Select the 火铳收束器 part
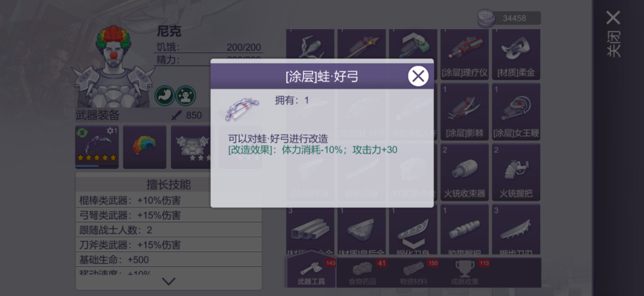644x296 pixels. 465,172
